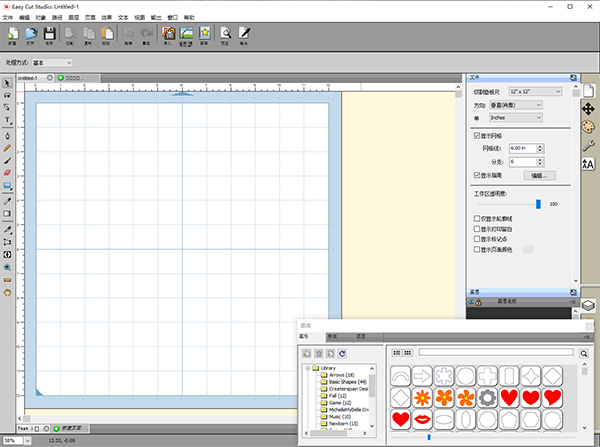
Task: Select the arrow selection tool
Action: click(x=8, y=82)
